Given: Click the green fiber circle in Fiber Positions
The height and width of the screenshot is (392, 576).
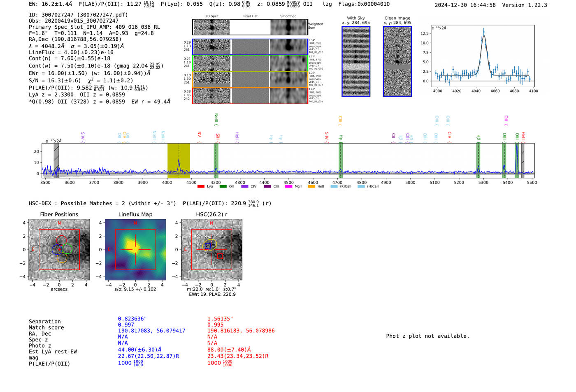Looking at the screenshot, I should [67, 249].
